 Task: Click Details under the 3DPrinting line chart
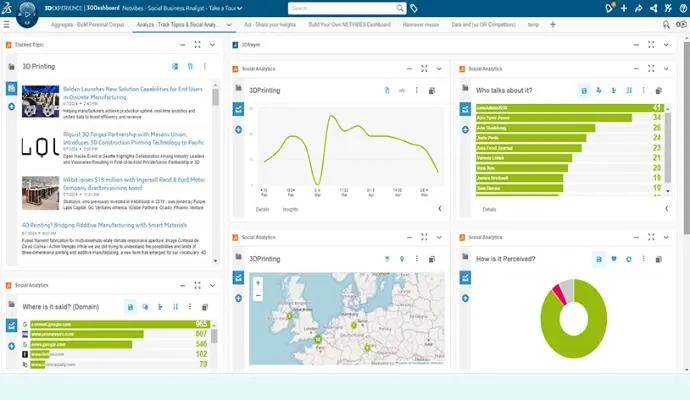click(262, 209)
